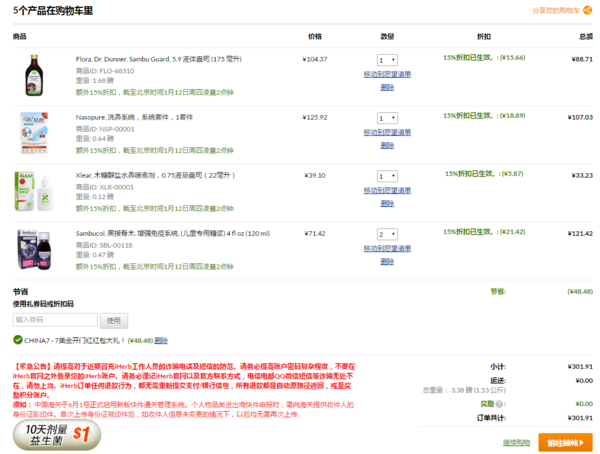This screenshot has width=600, height=454.
Task: Click product ID text FLO-68310
Action: [x=117, y=71]
